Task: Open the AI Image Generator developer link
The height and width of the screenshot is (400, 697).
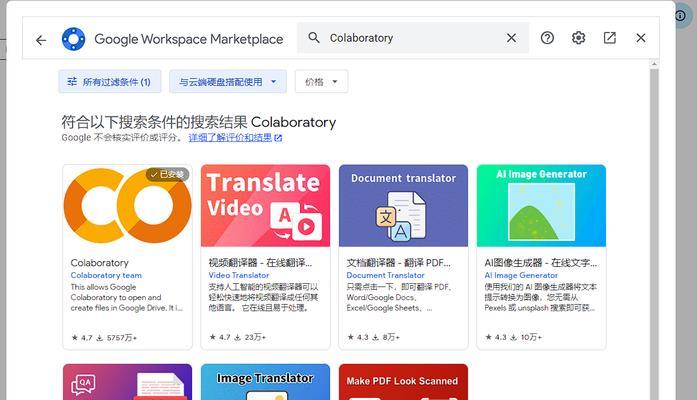Action: 521,276
